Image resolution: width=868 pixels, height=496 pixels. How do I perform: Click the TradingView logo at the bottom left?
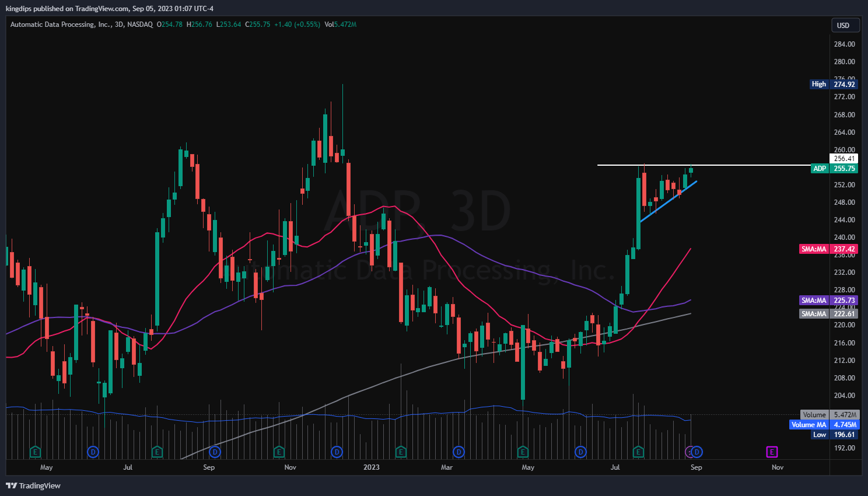coord(33,485)
